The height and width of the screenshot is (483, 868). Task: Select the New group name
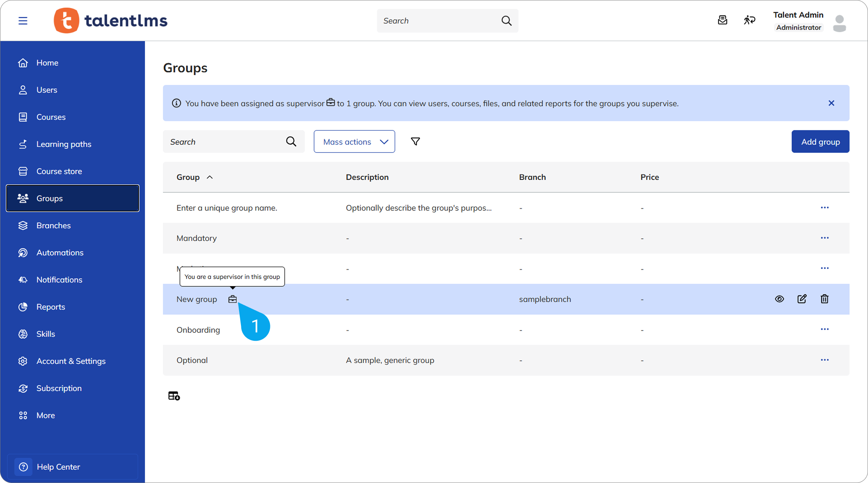pos(197,299)
